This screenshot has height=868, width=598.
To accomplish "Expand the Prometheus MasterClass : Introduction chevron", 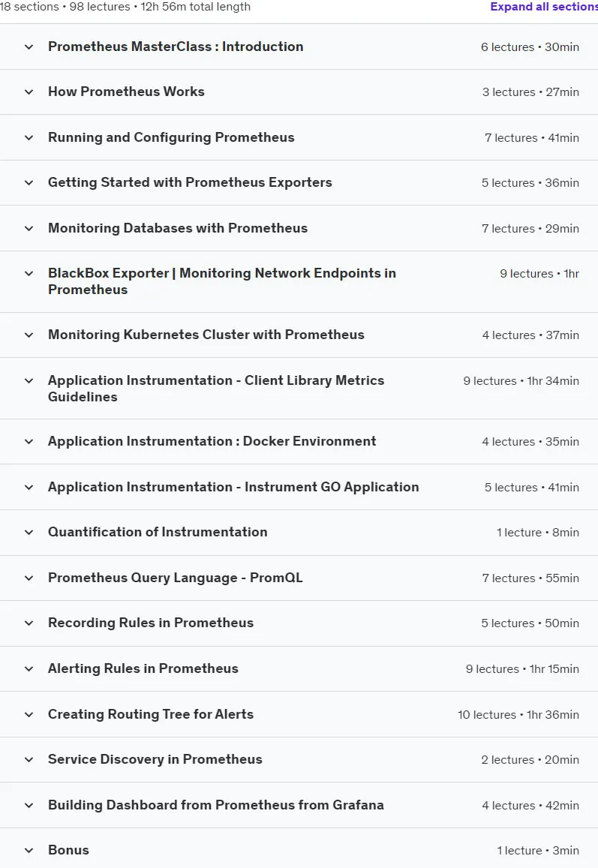I will point(29,47).
